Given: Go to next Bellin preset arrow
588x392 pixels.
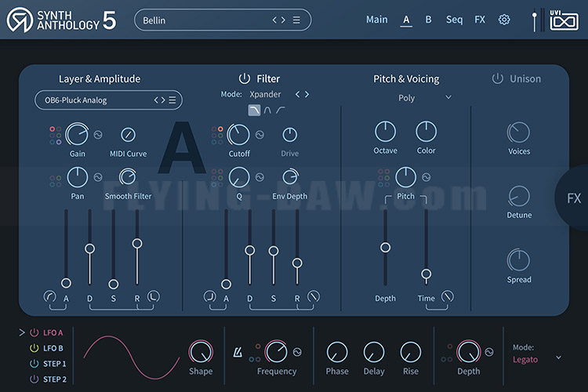Looking at the screenshot, I should tap(283, 20).
